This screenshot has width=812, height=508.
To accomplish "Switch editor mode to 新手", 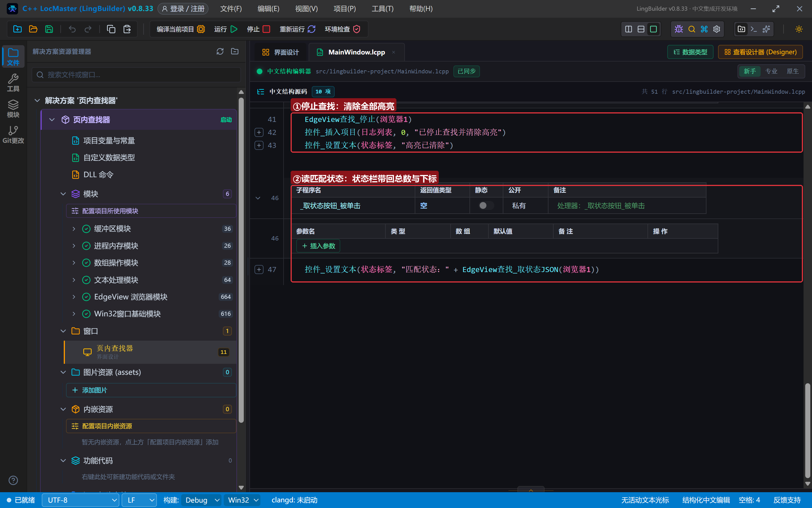I will 750,71.
